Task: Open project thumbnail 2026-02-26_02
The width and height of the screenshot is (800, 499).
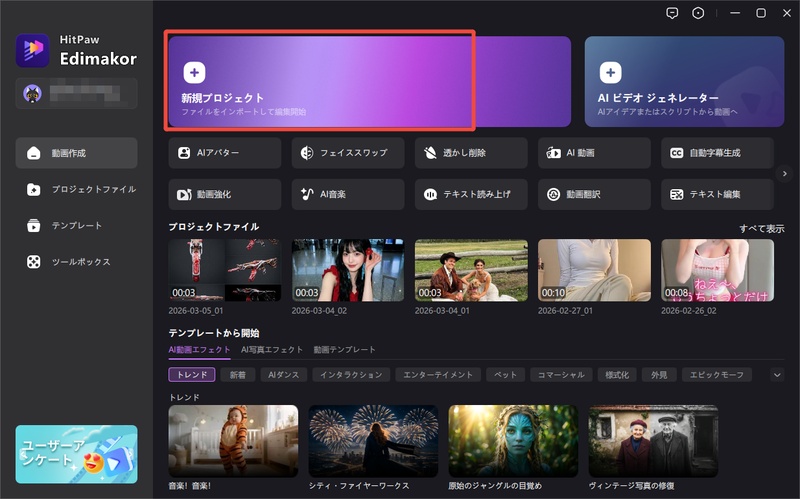Action: (717, 270)
